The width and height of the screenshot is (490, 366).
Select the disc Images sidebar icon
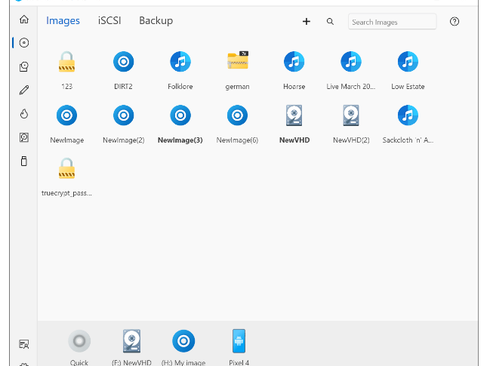[24, 43]
